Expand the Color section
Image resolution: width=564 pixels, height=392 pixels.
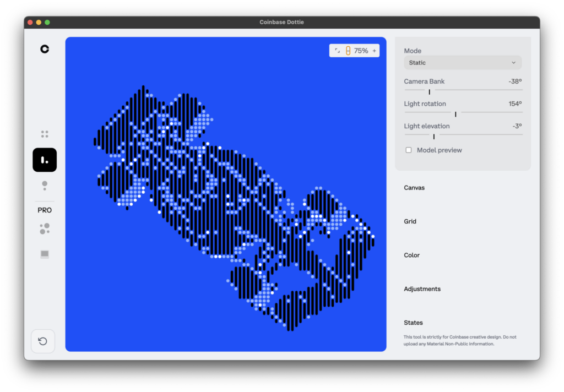411,255
